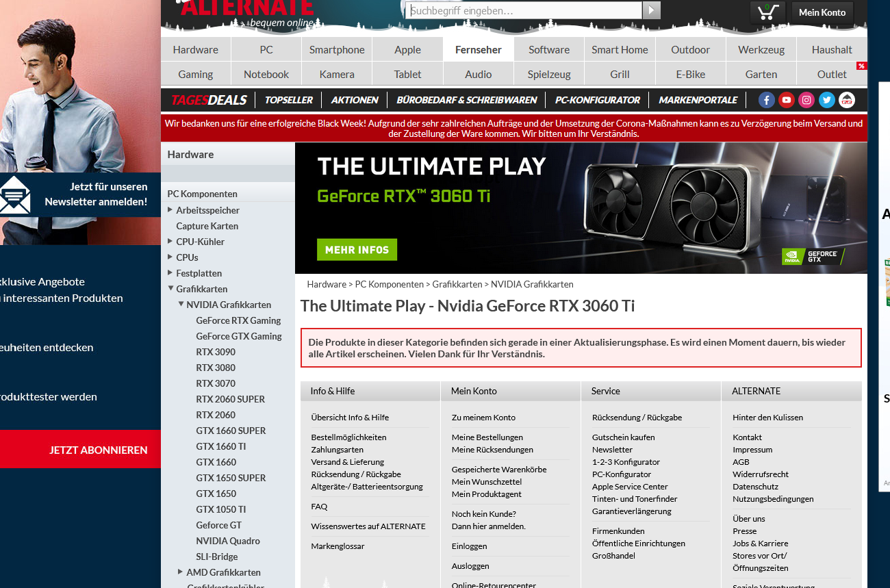This screenshot has width=890, height=588.
Task: Open the Notebook tab
Action: pyautogui.click(x=266, y=74)
